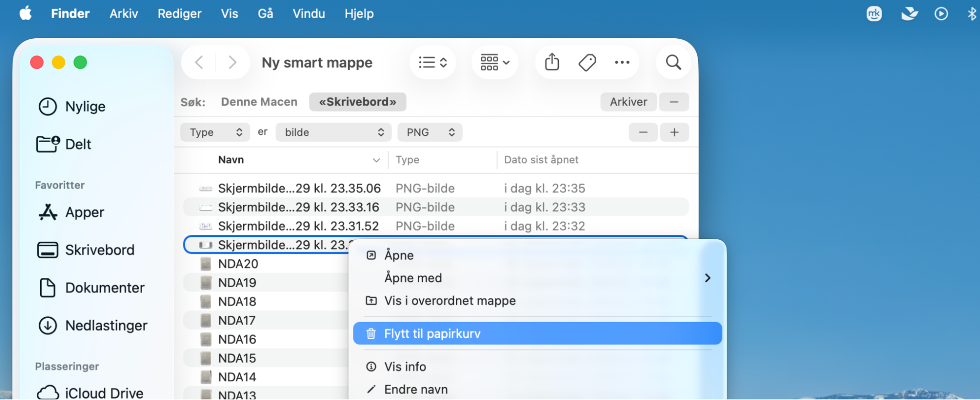This screenshot has width=980, height=400.
Task: Open Nylige in the sidebar
Action: (72, 106)
